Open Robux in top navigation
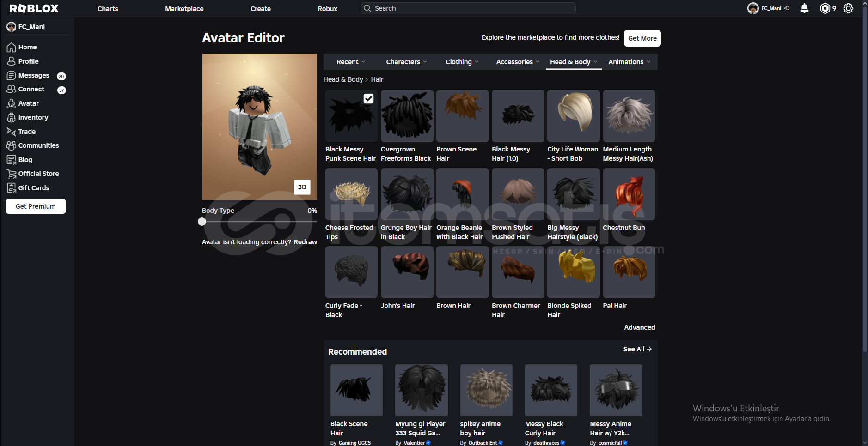868x446 pixels. click(x=328, y=9)
